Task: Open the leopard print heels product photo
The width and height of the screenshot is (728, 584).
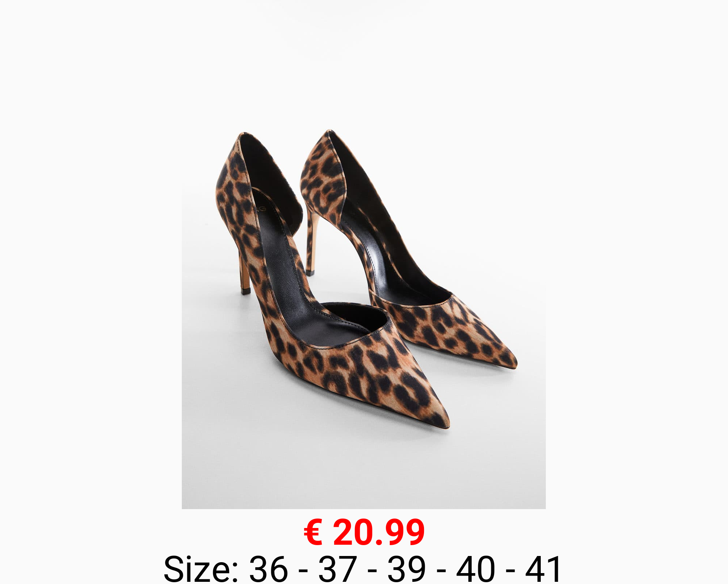Action: pos(364,255)
